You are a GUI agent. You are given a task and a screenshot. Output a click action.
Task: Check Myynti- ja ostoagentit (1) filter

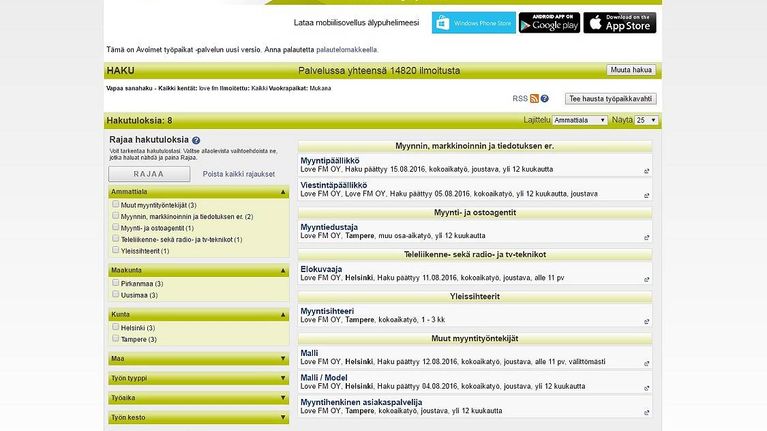tap(115, 227)
